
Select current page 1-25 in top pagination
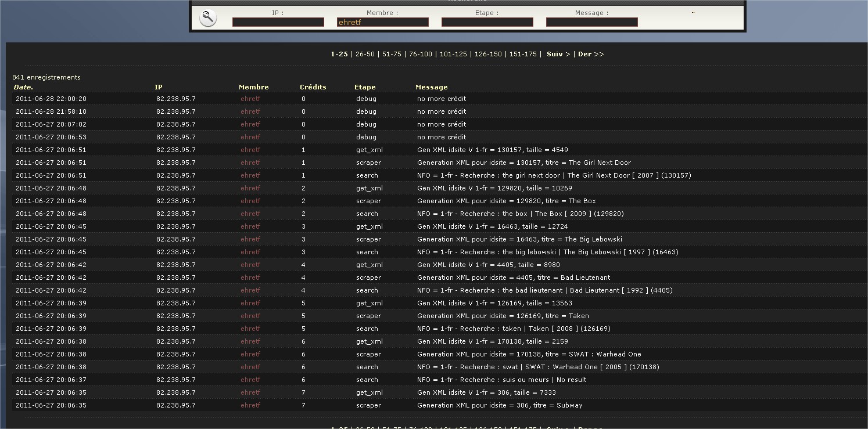click(339, 54)
